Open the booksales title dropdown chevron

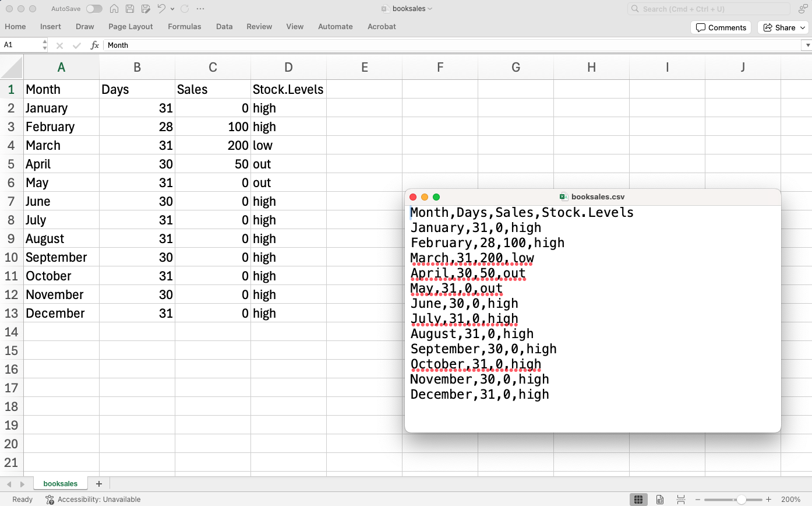(430, 9)
